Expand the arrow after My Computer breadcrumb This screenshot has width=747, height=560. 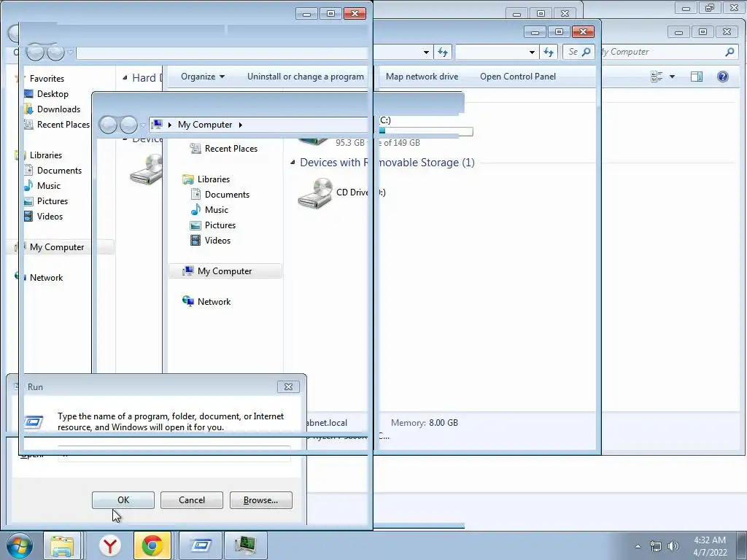(241, 125)
